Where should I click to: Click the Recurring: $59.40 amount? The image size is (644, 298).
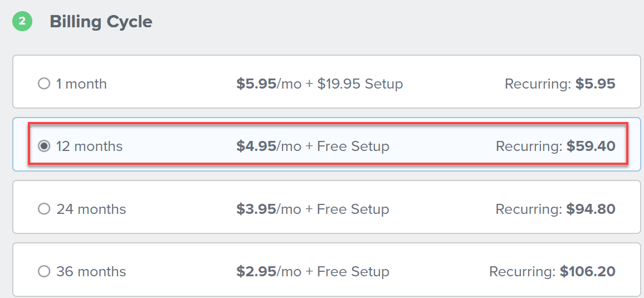coord(555,146)
